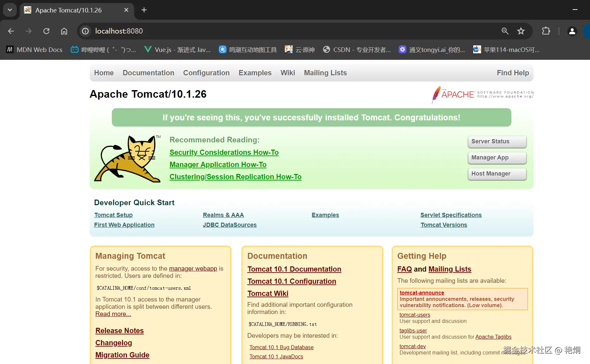
Task: Open the Vue.js bookmark
Action: [x=177, y=50]
